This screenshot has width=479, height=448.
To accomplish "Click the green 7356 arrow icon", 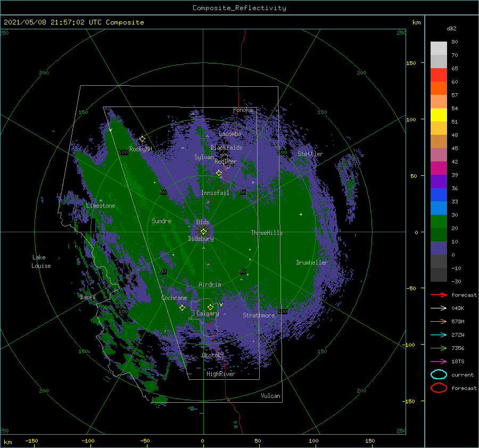I will coord(439,348).
